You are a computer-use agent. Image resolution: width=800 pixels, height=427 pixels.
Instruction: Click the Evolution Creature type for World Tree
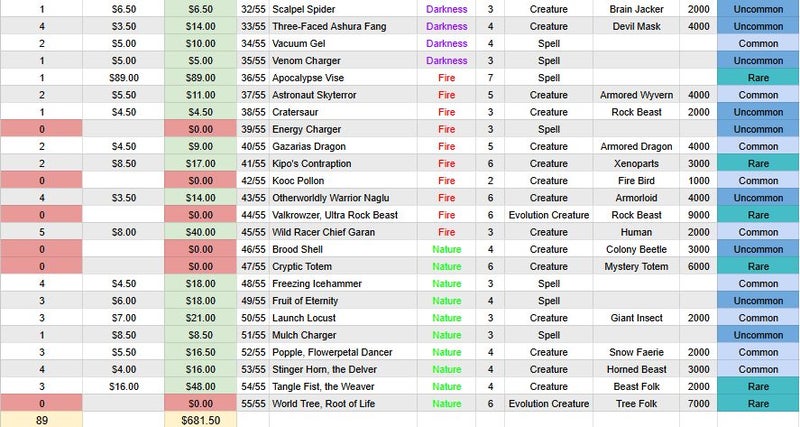click(x=548, y=404)
